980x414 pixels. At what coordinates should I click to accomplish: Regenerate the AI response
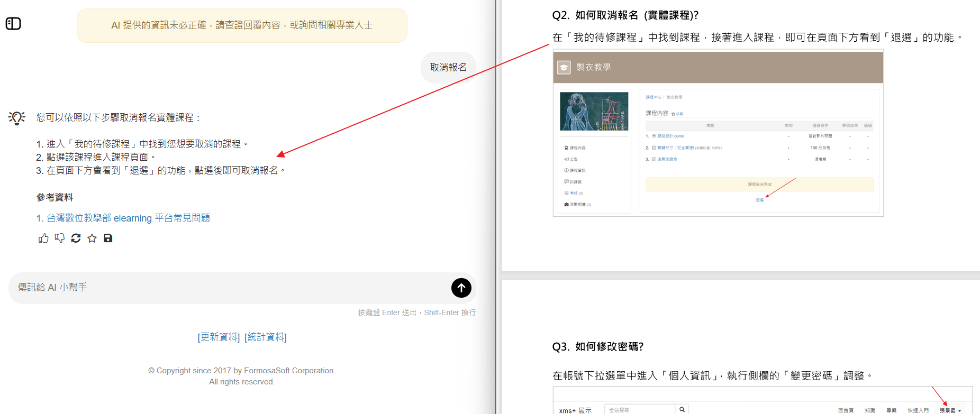pyautogui.click(x=76, y=238)
